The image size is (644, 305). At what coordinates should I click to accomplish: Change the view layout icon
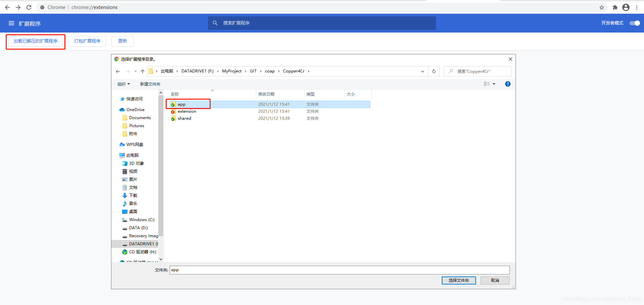[x=487, y=84]
